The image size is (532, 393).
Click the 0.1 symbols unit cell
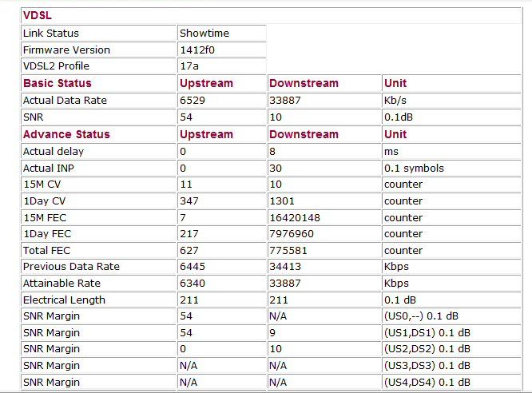pyautogui.click(x=414, y=168)
